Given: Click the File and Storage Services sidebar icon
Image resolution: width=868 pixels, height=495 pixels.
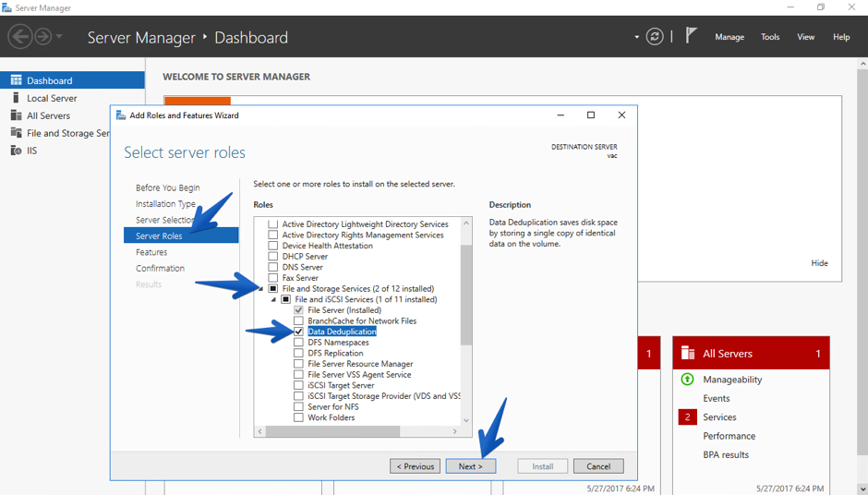Looking at the screenshot, I should (16, 133).
